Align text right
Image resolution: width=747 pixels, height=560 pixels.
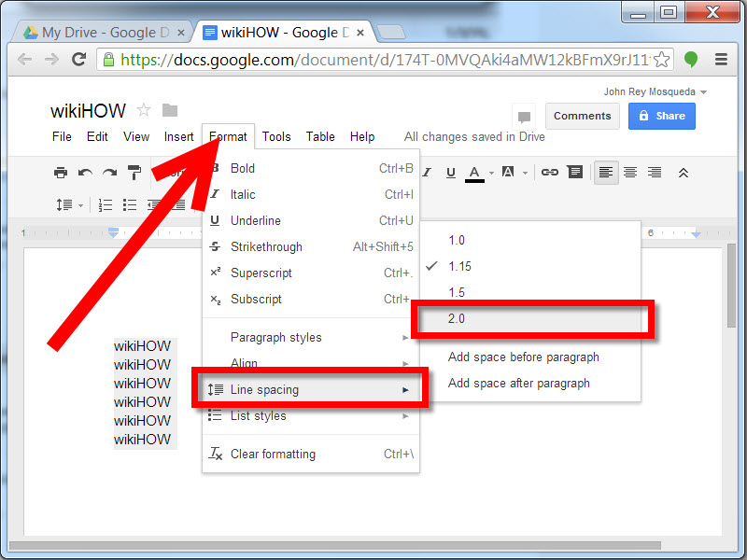click(x=655, y=173)
